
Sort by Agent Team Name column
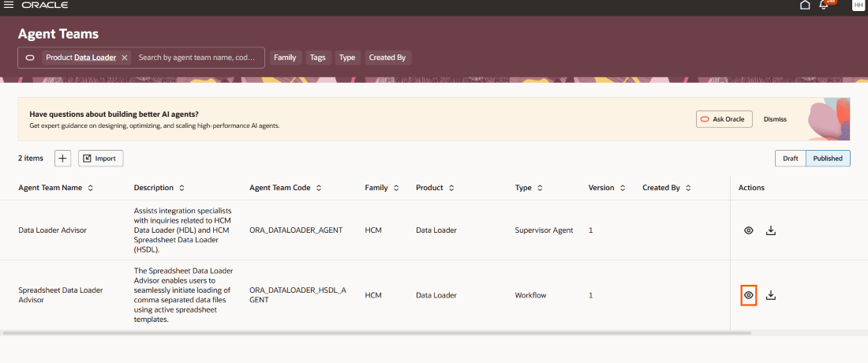(x=90, y=188)
